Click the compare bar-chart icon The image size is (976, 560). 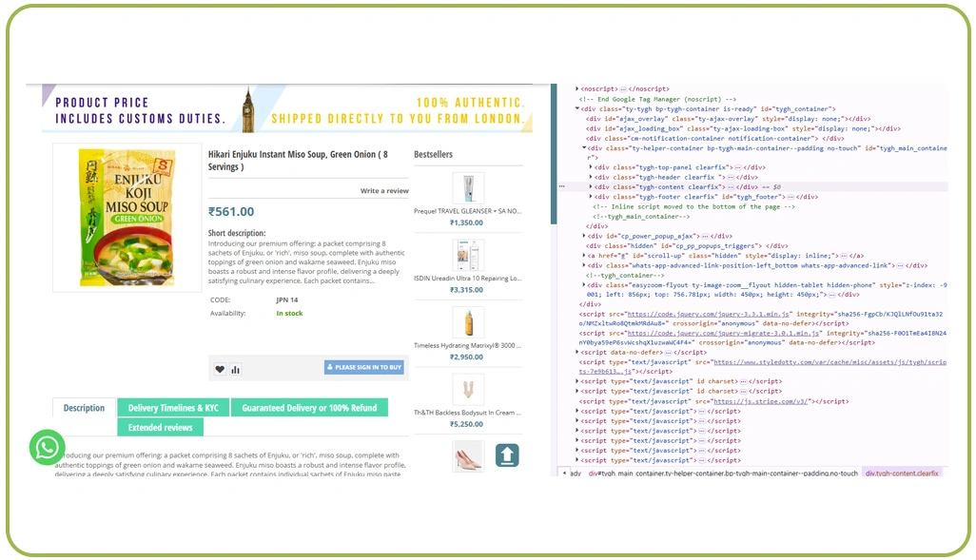(x=235, y=367)
